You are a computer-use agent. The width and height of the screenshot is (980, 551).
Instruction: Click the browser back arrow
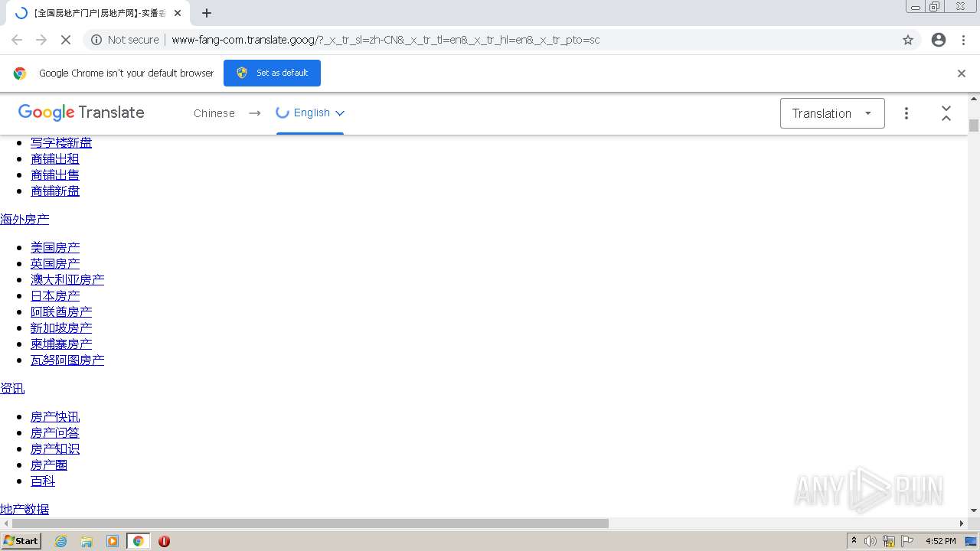point(17,40)
